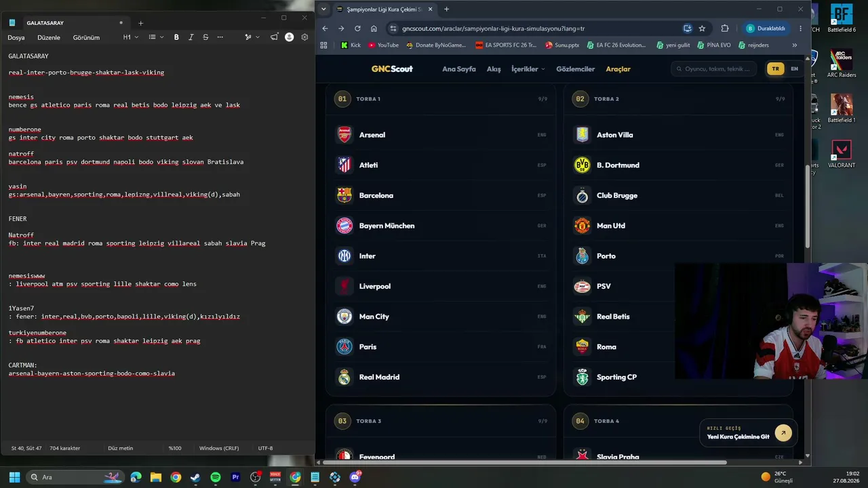868x488 pixels.
Task: Open Chrome three-dot menu
Action: [801, 28]
